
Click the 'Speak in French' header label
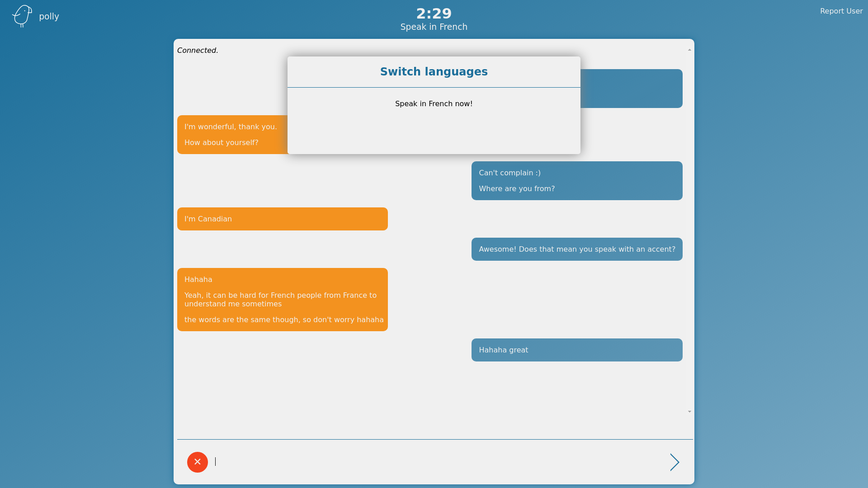coord(434,27)
